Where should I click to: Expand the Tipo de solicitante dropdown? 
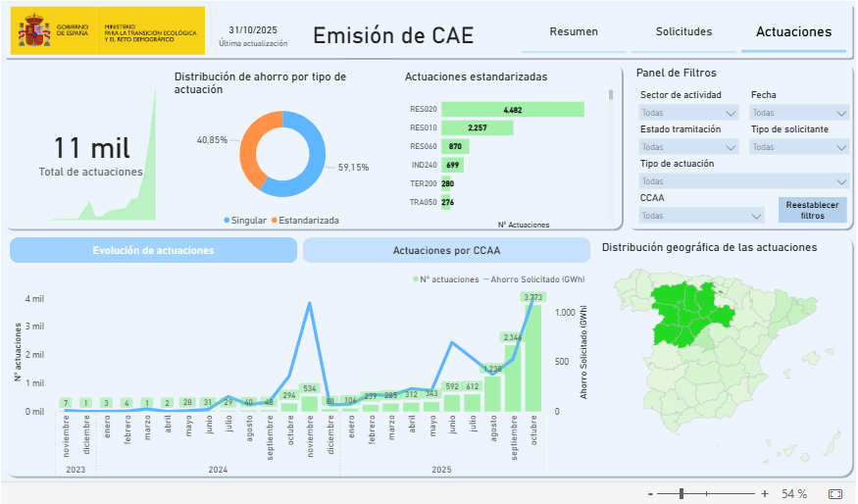799,147
